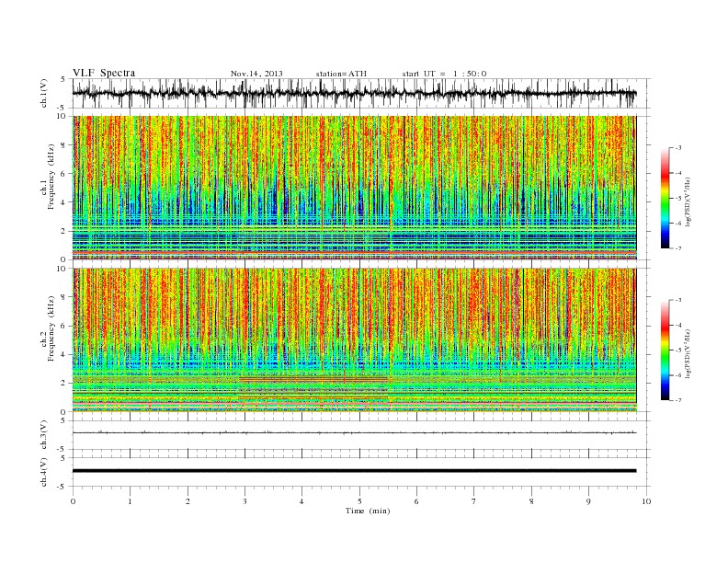
Task: Click the "ch.1(V)" waveform axis label
Action: [x=44, y=93]
